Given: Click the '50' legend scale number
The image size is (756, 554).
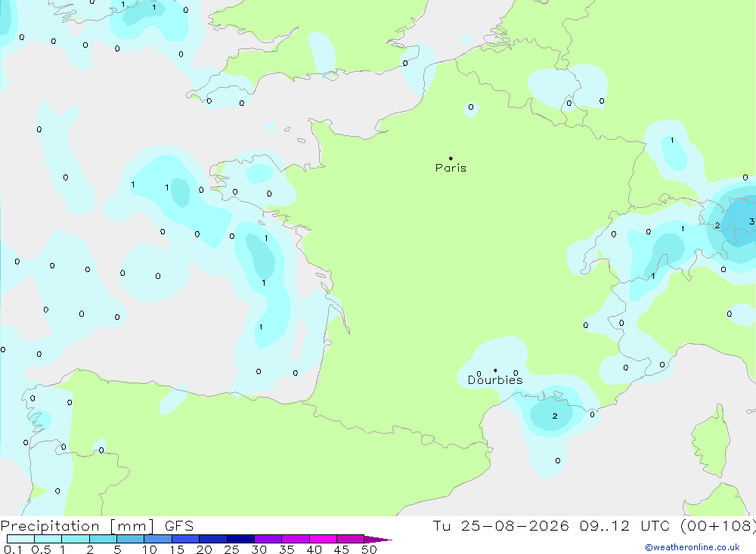Looking at the screenshot, I should coord(369,549).
